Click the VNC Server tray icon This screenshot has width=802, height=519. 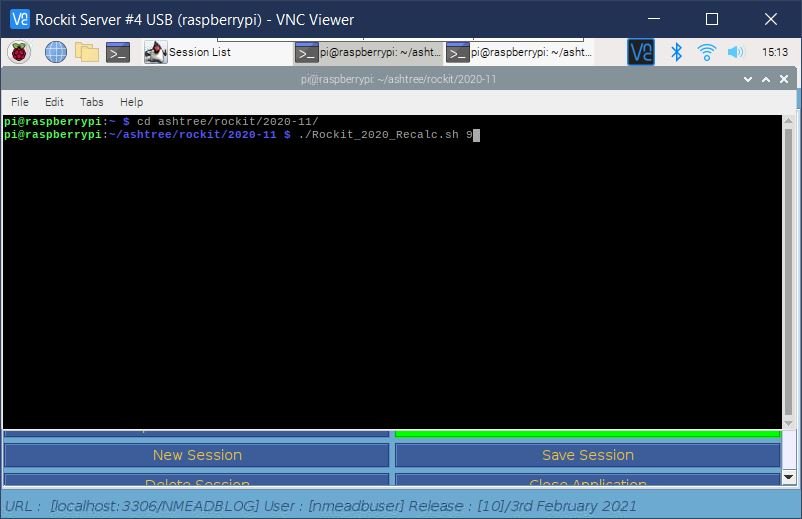(641, 52)
